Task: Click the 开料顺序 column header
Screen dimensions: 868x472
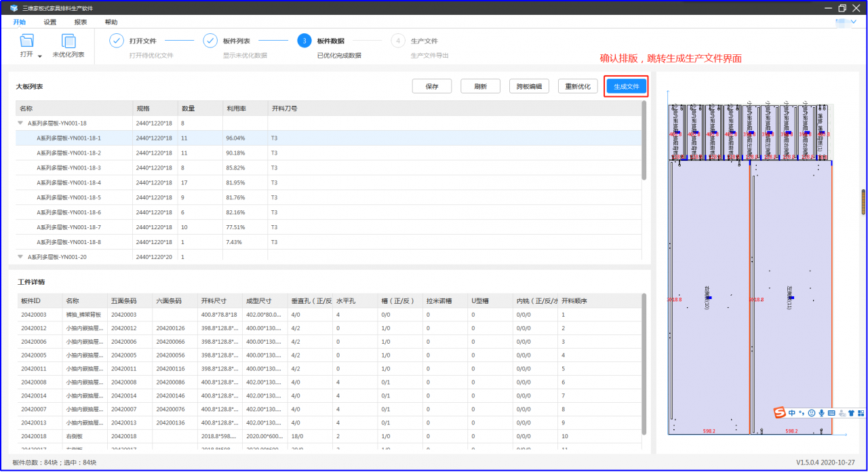Action: pyautogui.click(x=599, y=301)
